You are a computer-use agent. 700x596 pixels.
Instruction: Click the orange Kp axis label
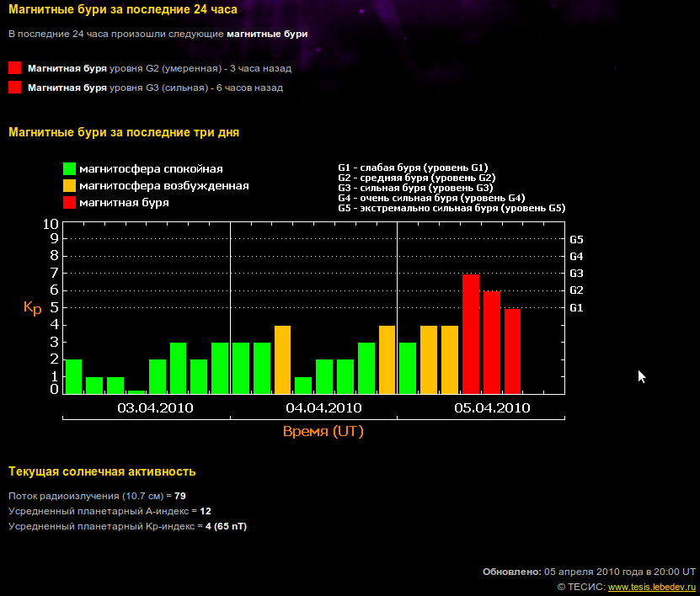coord(32,308)
